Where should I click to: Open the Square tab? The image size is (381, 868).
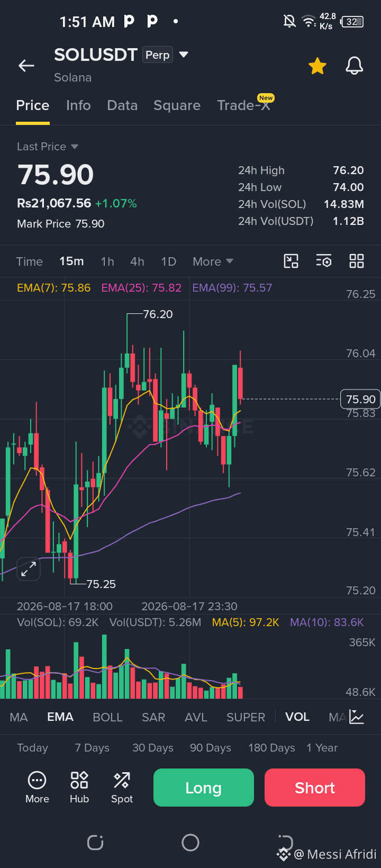[x=177, y=105]
